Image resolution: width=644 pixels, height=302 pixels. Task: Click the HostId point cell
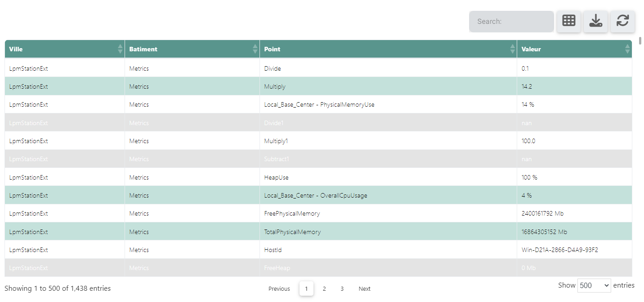[388, 250]
